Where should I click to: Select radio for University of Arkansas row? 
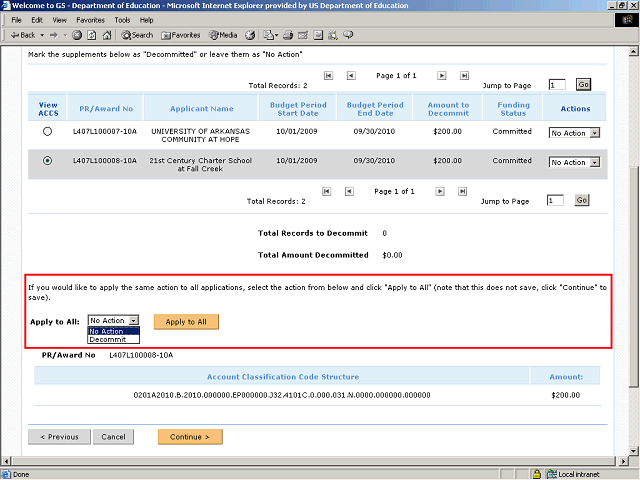pos(48,131)
